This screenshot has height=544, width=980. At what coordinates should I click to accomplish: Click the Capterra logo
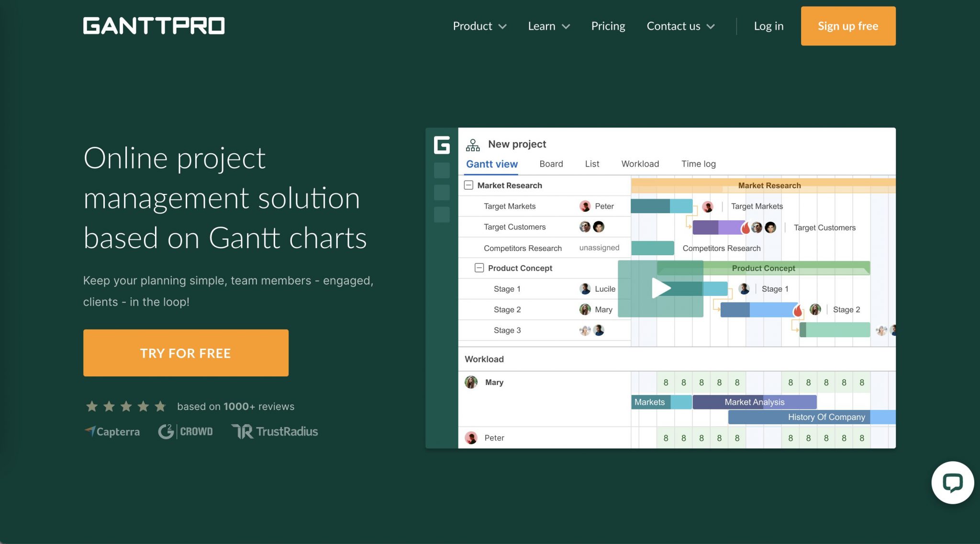click(112, 431)
